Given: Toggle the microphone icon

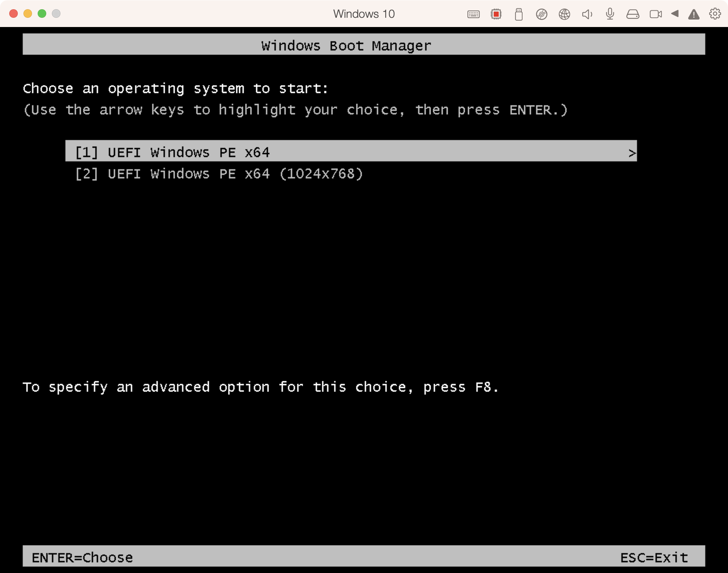Looking at the screenshot, I should point(610,14).
